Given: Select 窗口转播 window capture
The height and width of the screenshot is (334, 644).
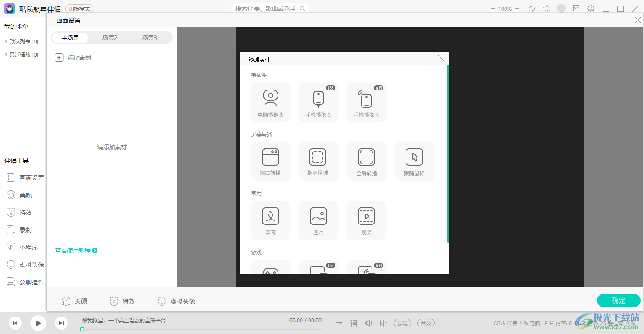Looking at the screenshot, I should point(271,161).
